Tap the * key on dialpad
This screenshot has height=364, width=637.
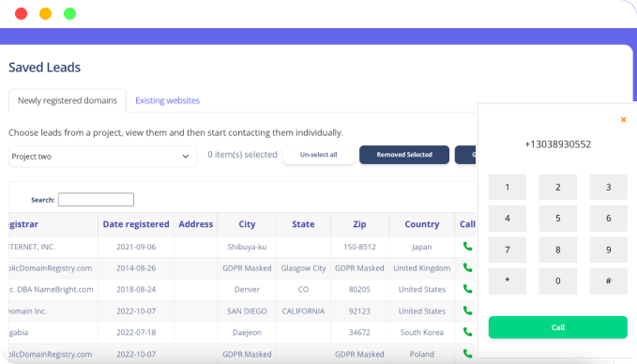(508, 281)
